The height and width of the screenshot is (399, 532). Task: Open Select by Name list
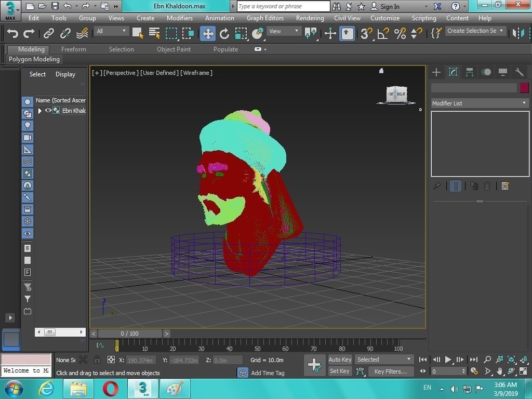[154, 33]
